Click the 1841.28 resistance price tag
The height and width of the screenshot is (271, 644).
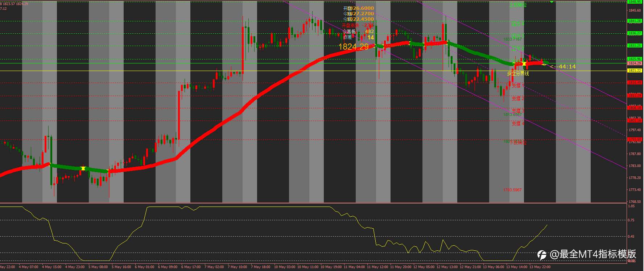tap(635, 21)
